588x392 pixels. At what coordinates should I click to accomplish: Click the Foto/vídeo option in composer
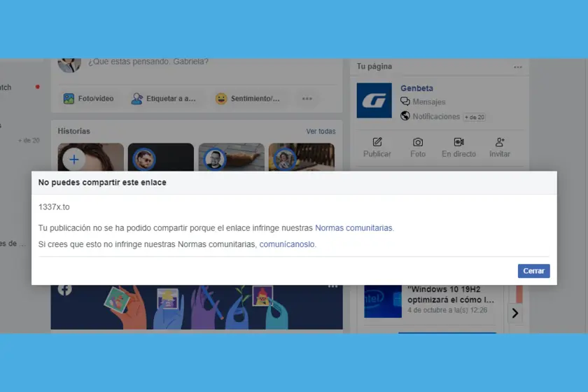(88, 99)
